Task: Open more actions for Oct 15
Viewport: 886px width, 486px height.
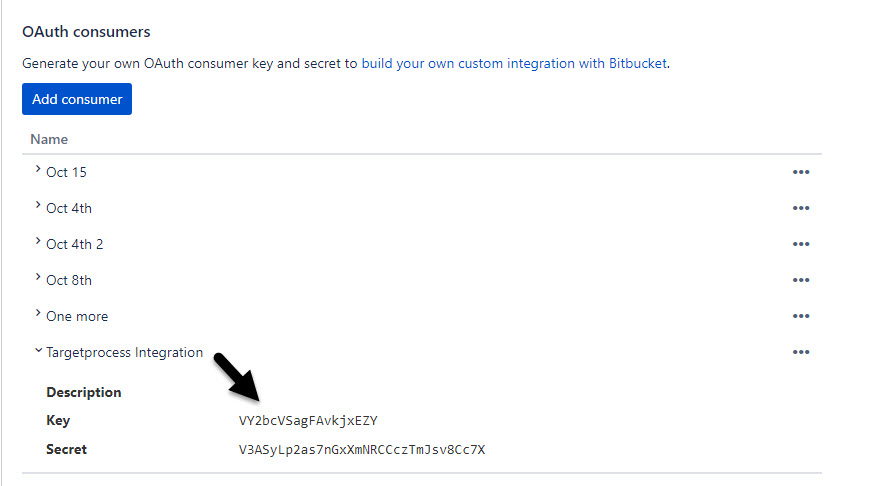Action: tap(801, 172)
